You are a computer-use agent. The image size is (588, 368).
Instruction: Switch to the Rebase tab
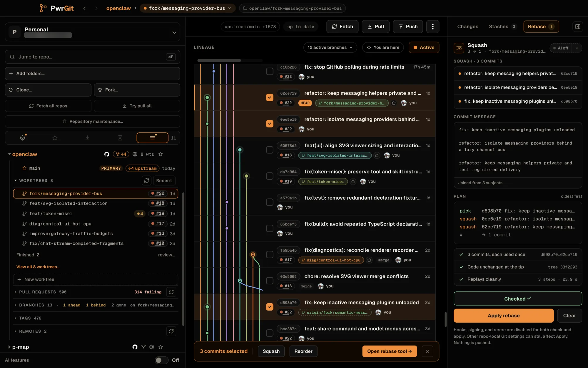(541, 26)
